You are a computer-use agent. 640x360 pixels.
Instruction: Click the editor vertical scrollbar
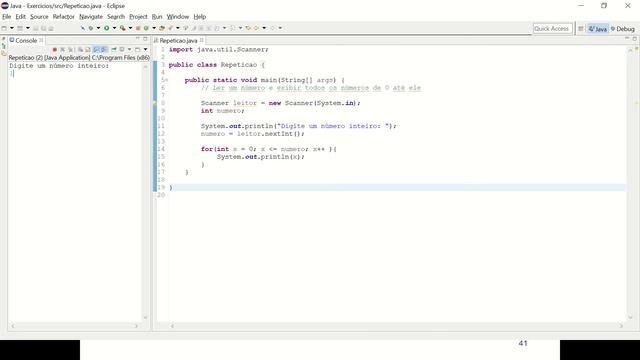(x=631, y=183)
